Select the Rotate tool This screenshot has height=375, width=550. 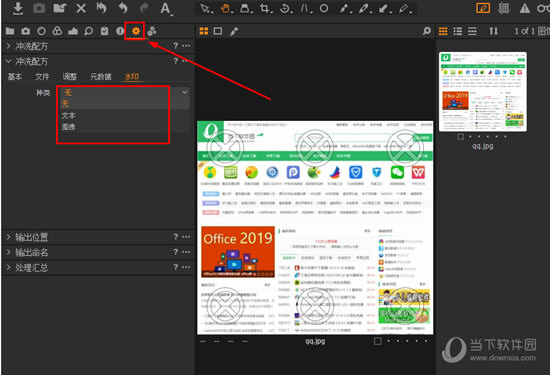(x=286, y=8)
